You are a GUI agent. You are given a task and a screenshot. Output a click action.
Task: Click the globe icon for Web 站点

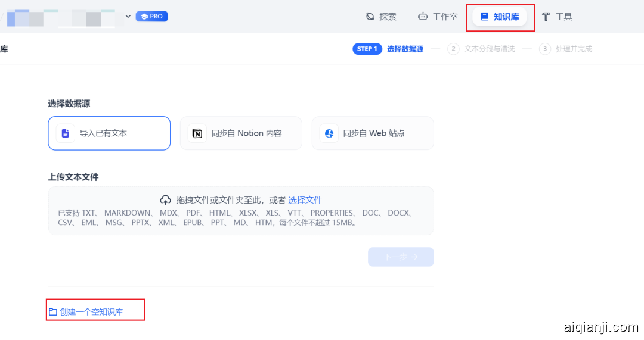point(329,133)
